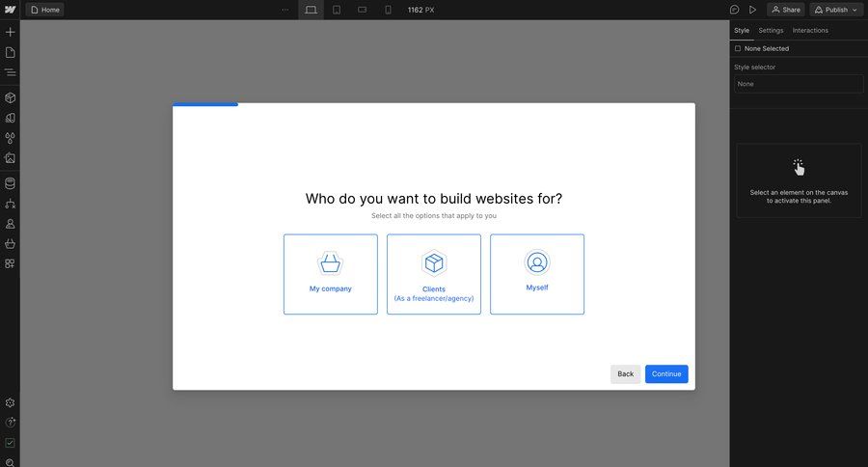This screenshot has width=868, height=467.
Task: Click the None Selected label
Action: [767, 49]
